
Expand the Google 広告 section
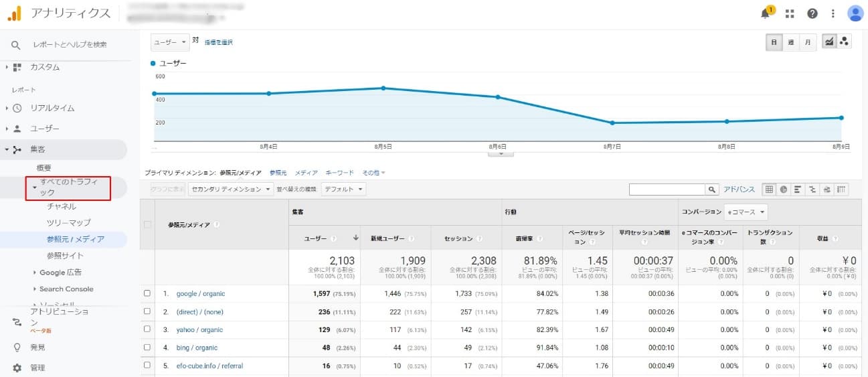tap(35, 273)
